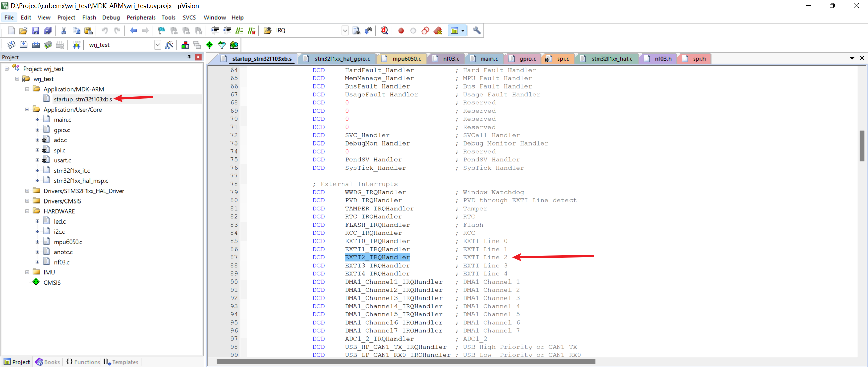Launch the Pack Installer icon
Image resolution: width=868 pixels, height=367 pixels.
click(x=234, y=45)
